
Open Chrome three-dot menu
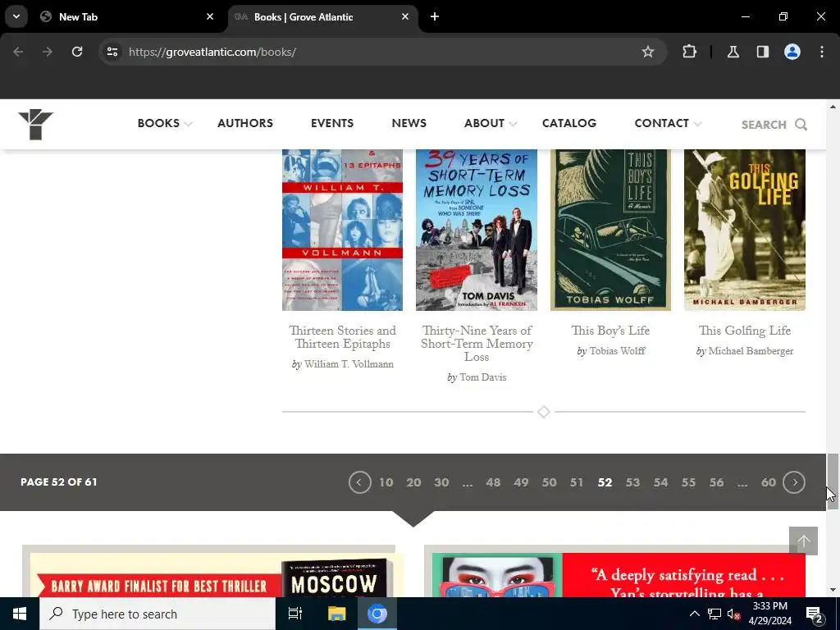pyautogui.click(x=822, y=52)
